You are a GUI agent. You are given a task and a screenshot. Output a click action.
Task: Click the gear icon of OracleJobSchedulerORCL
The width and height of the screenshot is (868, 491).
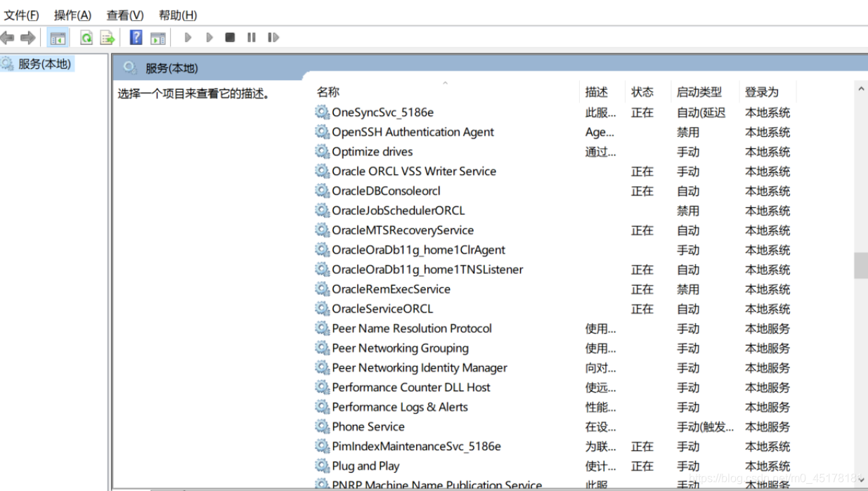pos(322,211)
